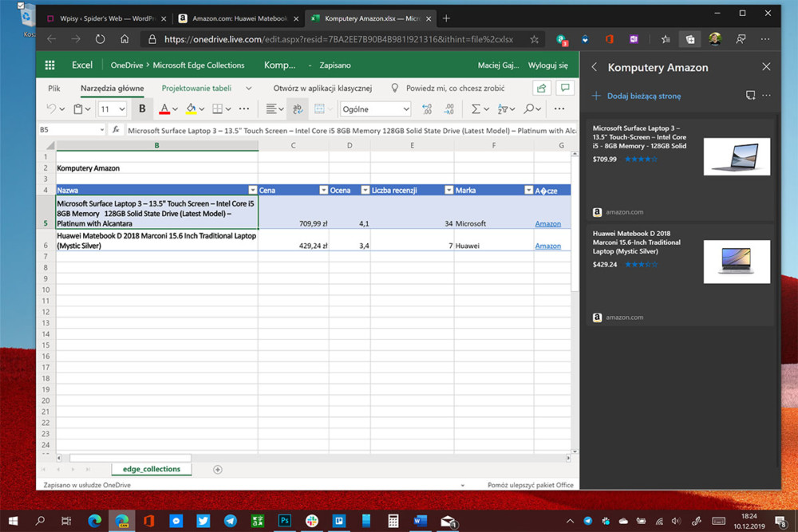Open the Amazon link in row 5

[547, 223]
